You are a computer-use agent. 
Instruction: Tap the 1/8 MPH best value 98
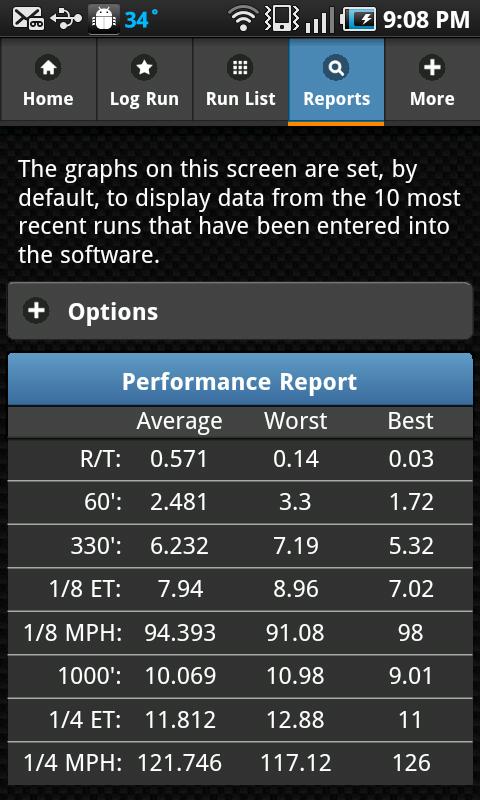tap(411, 633)
